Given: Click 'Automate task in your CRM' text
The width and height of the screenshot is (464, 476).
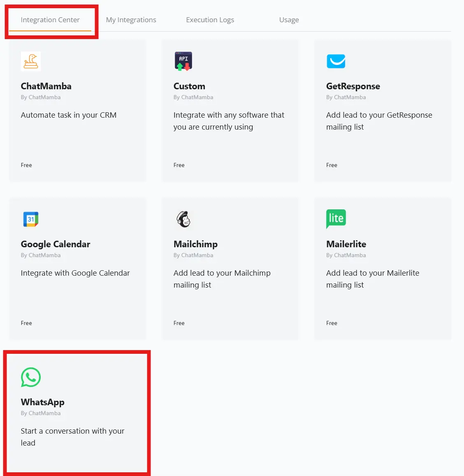Looking at the screenshot, I should [68, 115].
